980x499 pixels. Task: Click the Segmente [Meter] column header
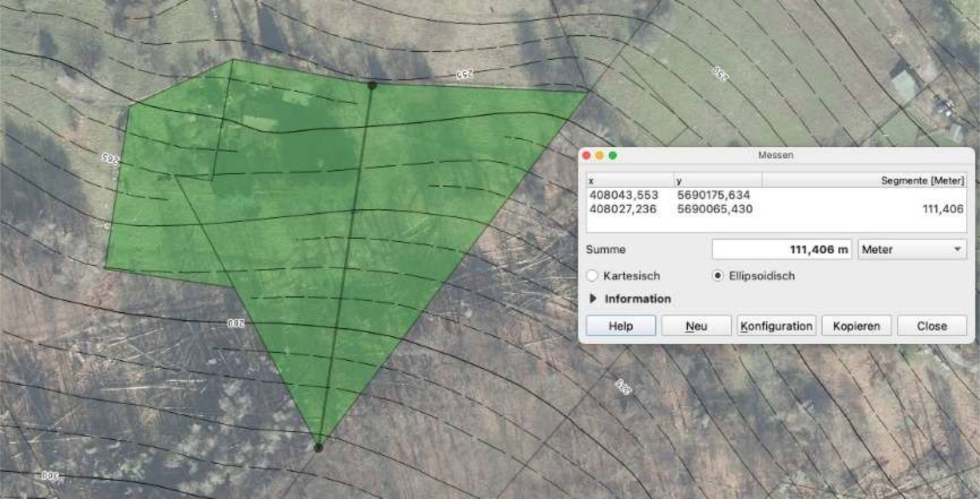click(x=864, y=180)
